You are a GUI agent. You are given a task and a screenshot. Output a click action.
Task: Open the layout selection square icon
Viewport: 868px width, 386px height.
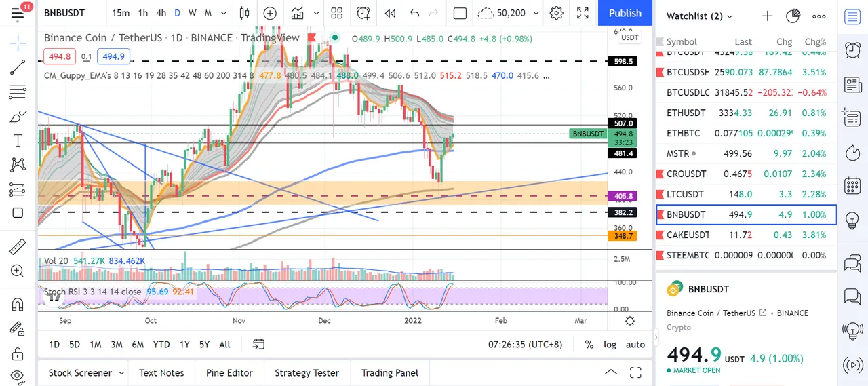pyautogui.click(x=460, y=13)
